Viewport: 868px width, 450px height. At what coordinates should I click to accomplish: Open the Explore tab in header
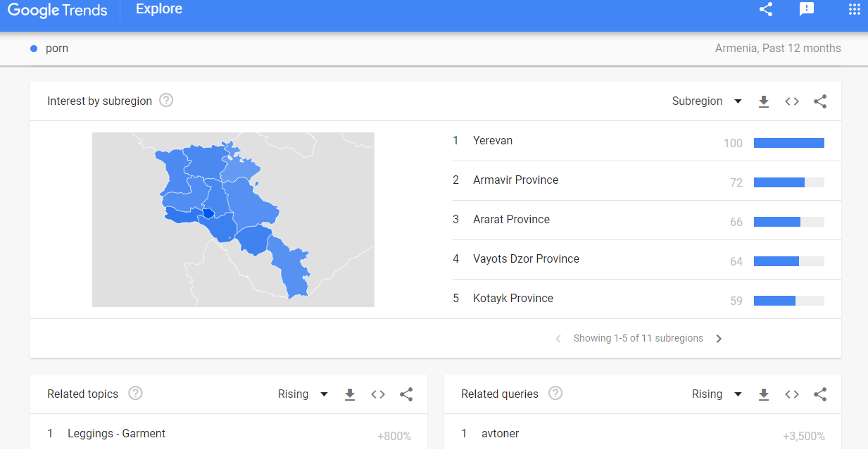pos(159,9)
